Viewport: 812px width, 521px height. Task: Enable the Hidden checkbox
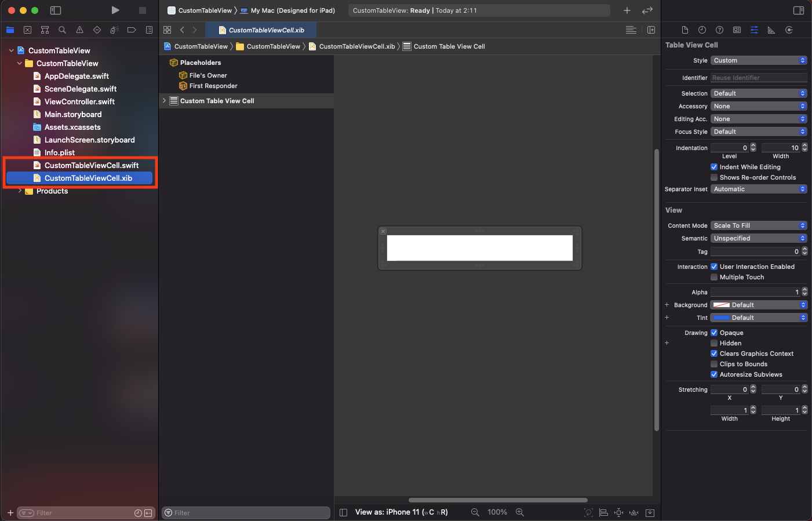point(714,343)
